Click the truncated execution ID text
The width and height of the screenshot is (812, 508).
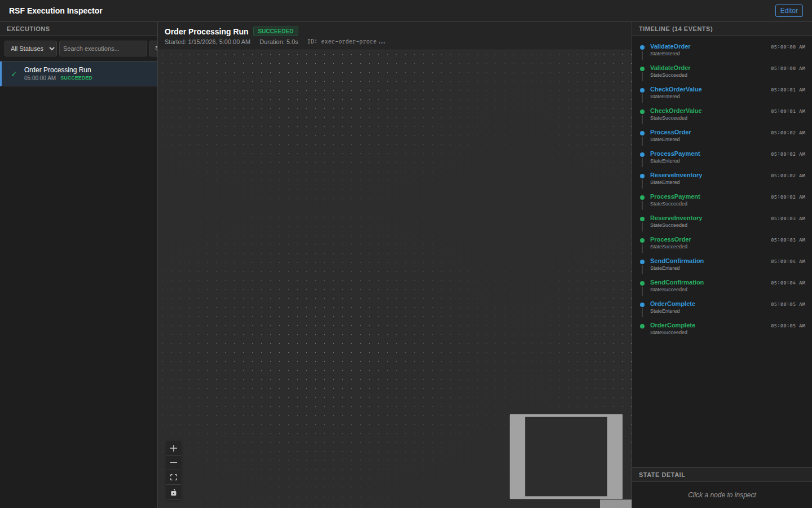coord(346,42)
